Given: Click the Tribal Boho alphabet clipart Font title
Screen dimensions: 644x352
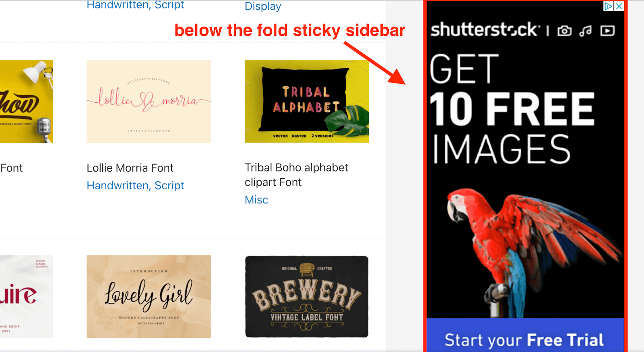Looking at the screenshot, I should coord(296,174).
